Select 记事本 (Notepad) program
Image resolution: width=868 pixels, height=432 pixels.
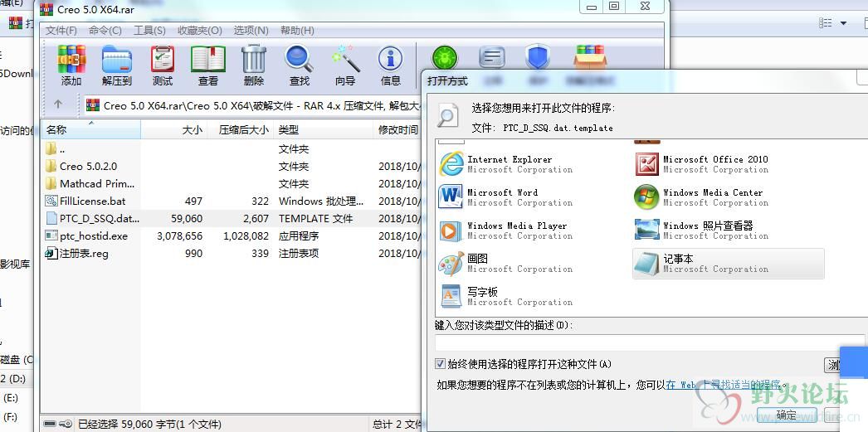(729, 264)
